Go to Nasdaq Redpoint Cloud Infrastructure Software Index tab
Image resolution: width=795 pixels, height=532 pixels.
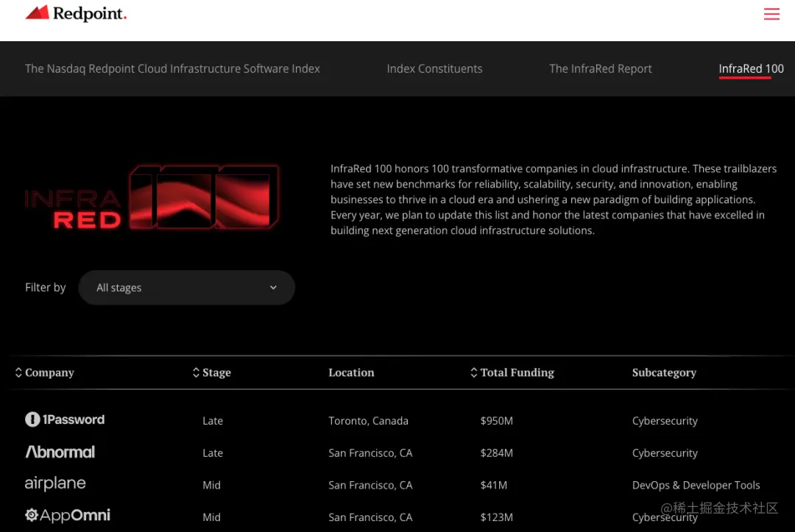(172, 68)
